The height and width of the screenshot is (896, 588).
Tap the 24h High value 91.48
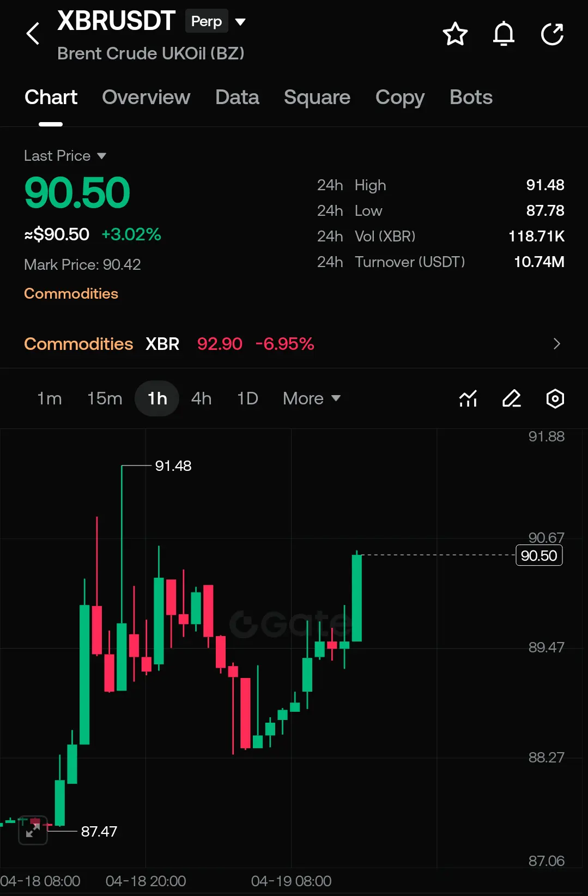tap(545, 185)
